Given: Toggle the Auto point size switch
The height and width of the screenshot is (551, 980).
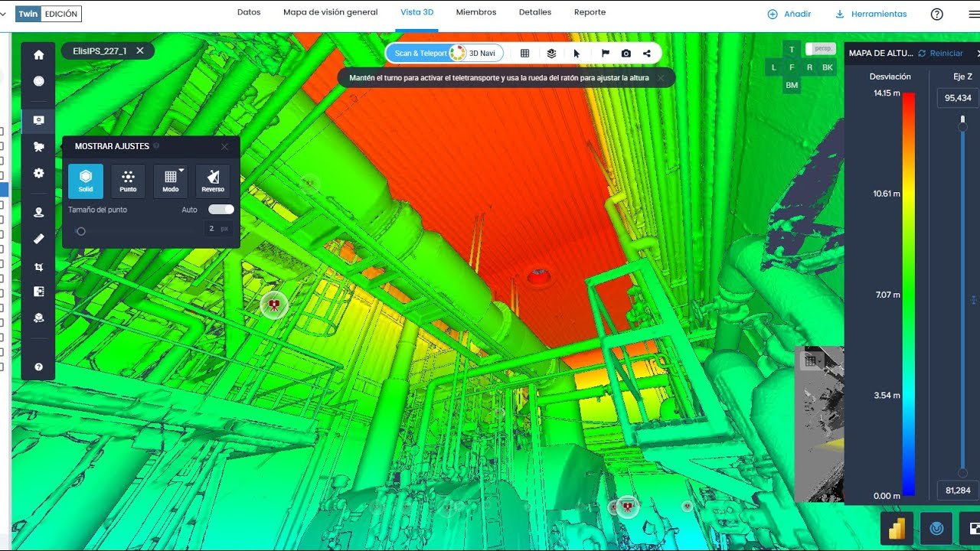Looking at the screenshot, I should pyautogui.click(x=220, y=210).
